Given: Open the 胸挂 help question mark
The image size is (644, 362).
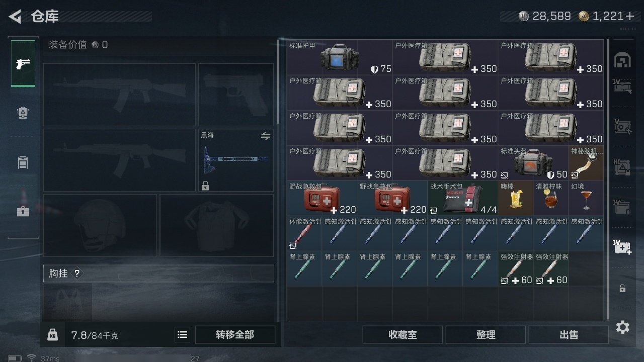Looking at the screenshot, I should 77,274.
